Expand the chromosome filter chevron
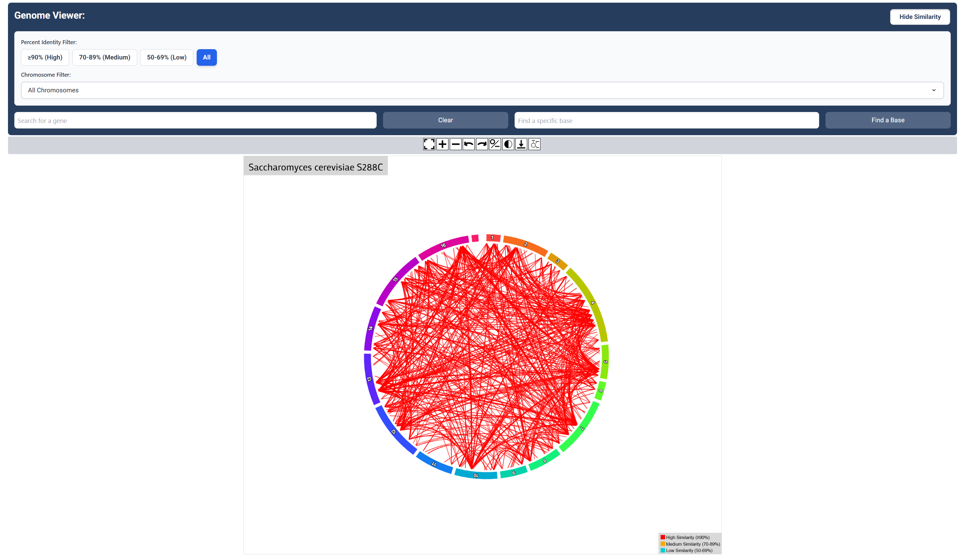 click(934, 90)
